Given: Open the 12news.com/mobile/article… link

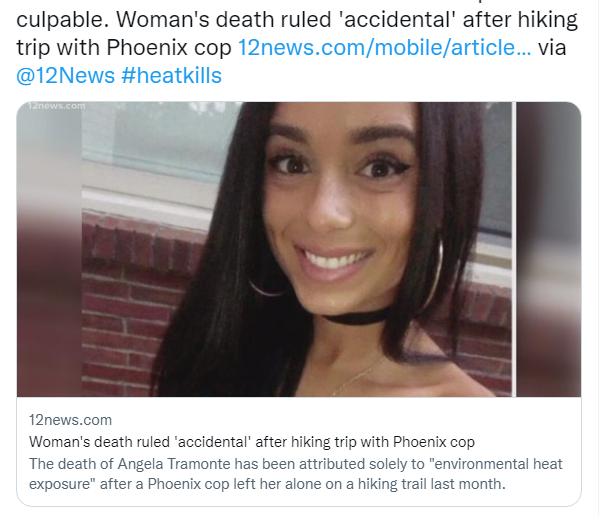Looking at the screenshot, I should point(384,48).
